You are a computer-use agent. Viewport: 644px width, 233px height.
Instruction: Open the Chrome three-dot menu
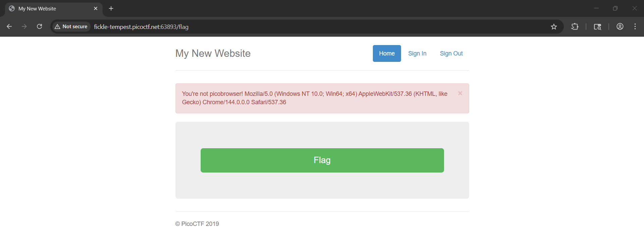[x=635, y=27]
